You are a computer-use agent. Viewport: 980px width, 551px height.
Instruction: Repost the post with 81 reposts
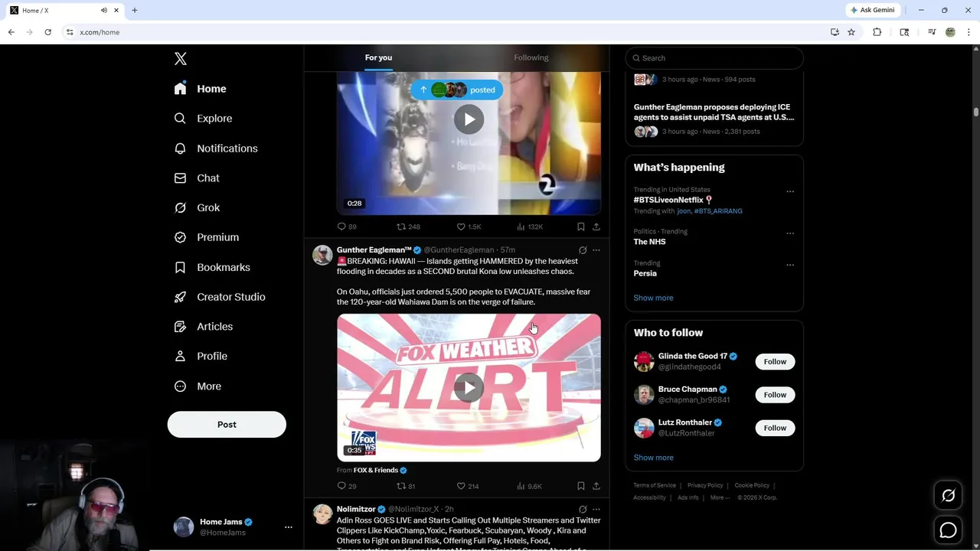[x=406, y=486]
